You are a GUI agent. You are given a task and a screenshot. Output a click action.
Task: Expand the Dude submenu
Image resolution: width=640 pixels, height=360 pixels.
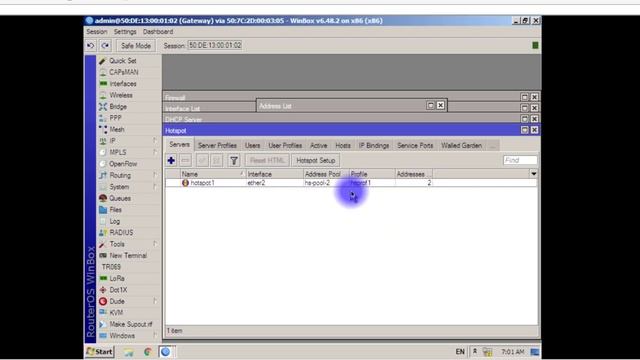155,301
